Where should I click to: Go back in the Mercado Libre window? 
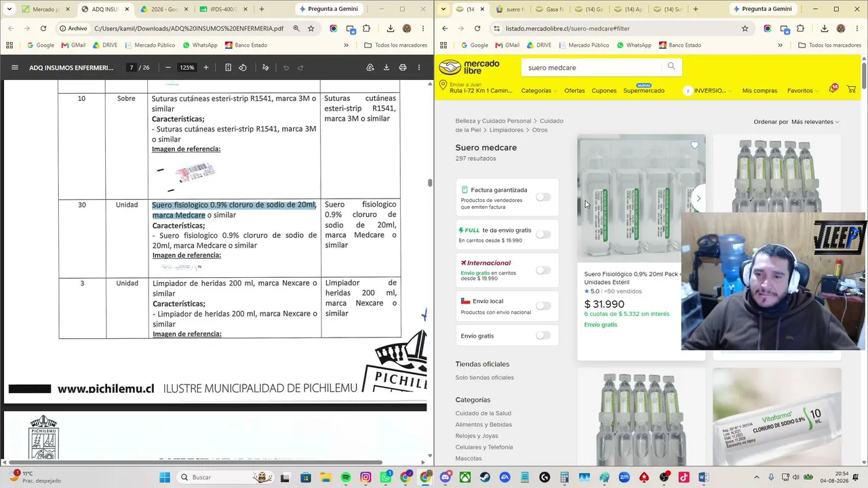445,28
